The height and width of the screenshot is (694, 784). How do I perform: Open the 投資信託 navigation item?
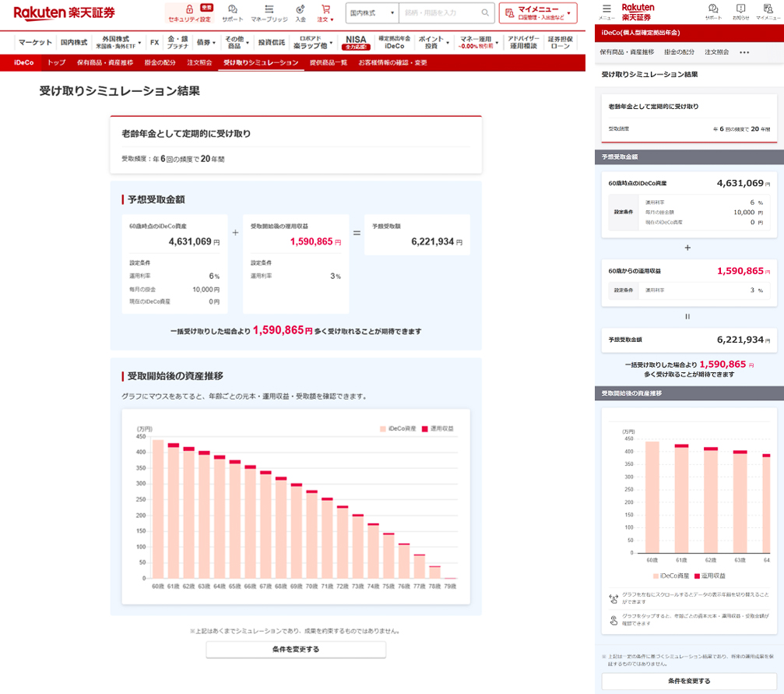[272, 43]
